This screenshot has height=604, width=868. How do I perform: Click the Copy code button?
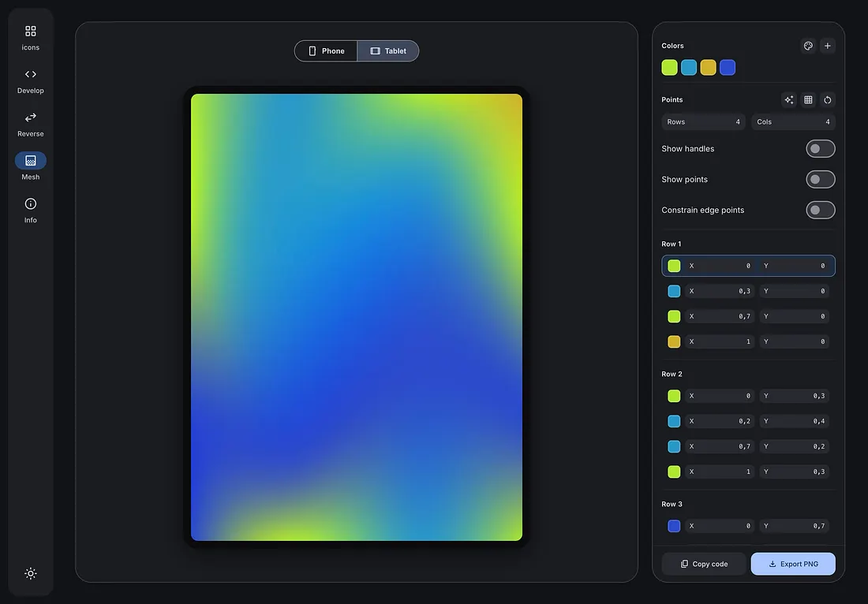pyautogui.click(x=704, y=564)
